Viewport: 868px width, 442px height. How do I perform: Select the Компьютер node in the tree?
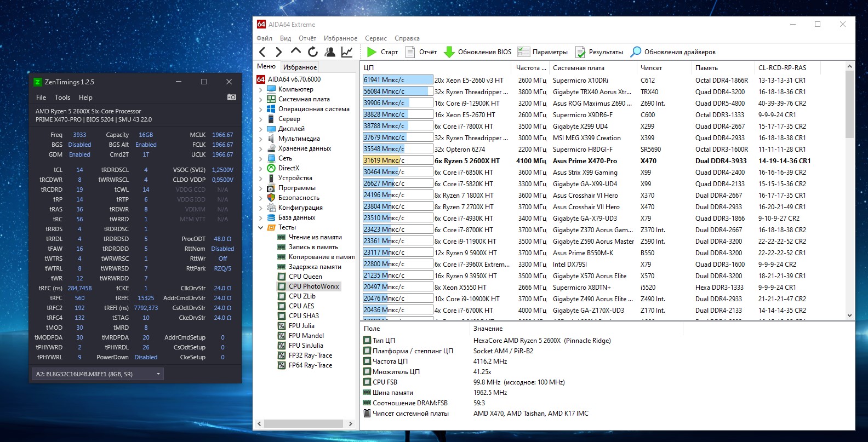[x=296, y=89]
